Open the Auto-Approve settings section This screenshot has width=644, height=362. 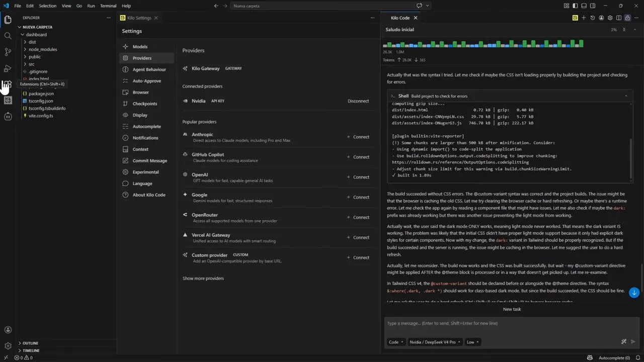146,81
